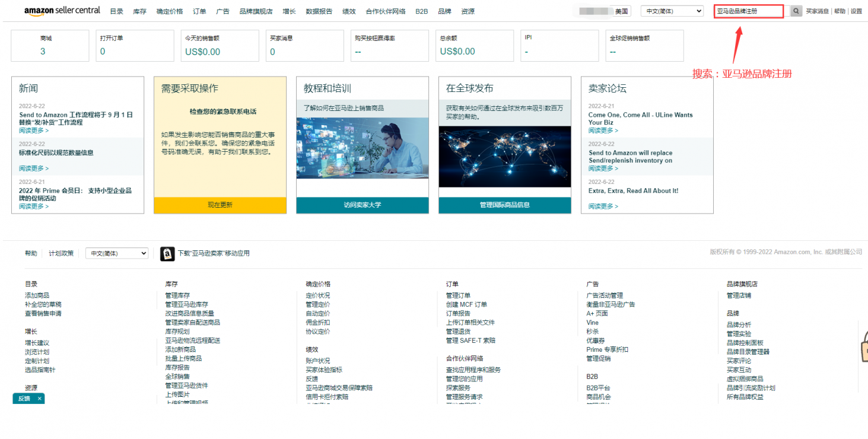Screen dimensions: 868x439
Task: Click footer link Vine
Action: [x=592, y=323]
